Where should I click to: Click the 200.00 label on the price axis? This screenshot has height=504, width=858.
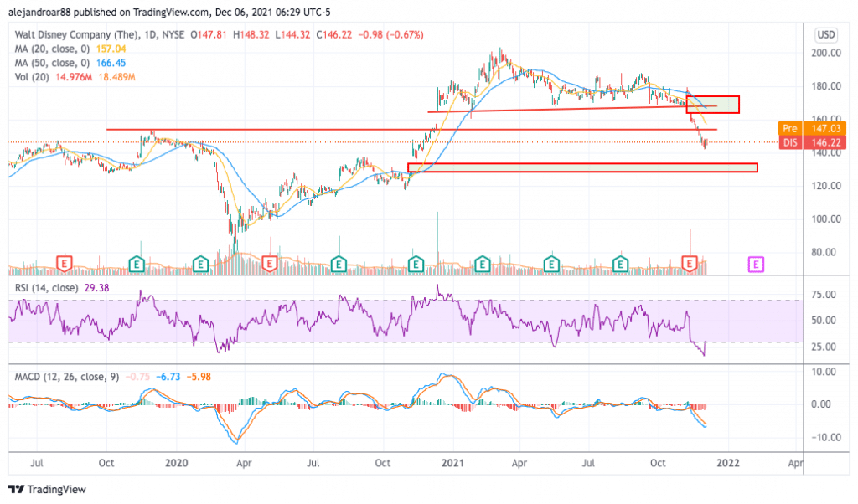[826, 53]
